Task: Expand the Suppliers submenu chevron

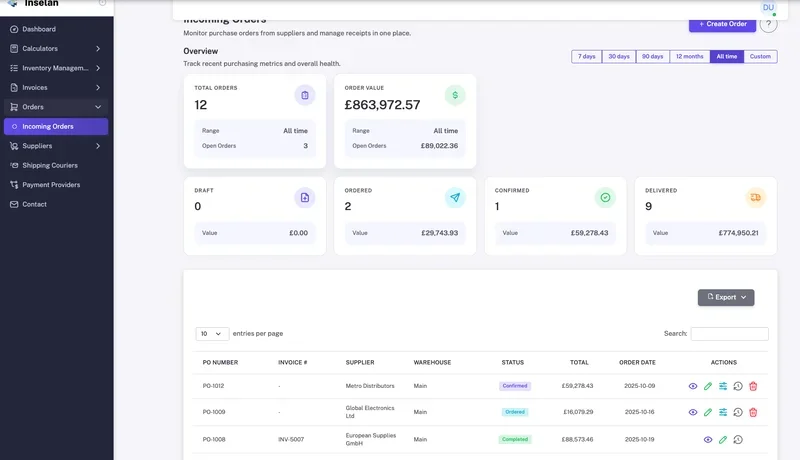Action: (x=98, y=146)
